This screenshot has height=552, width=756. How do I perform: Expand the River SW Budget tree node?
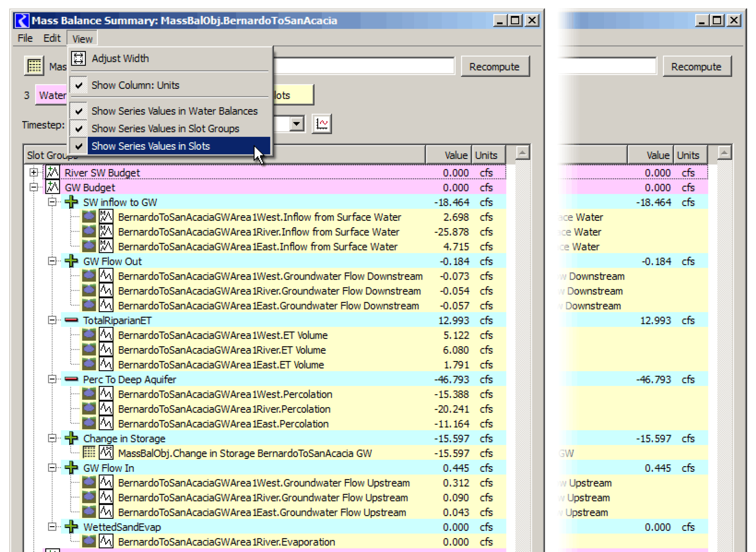[x=34, y=173]
